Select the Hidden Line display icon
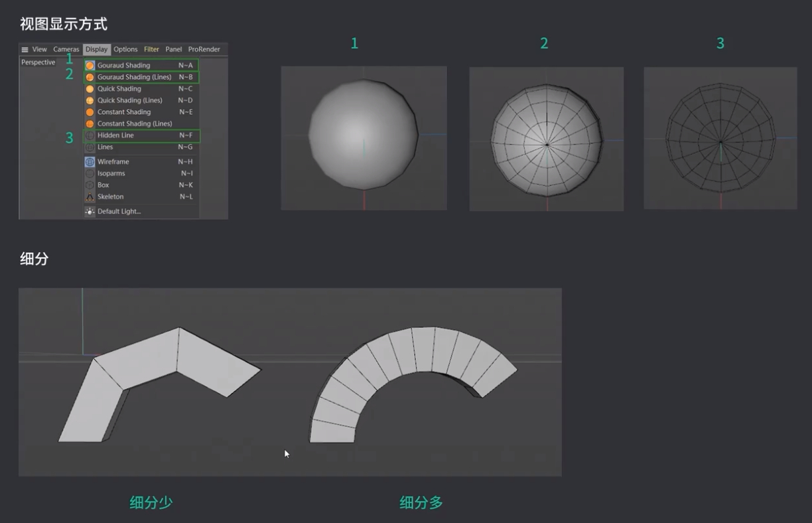 pyautogui.click(x=90, y=135)
